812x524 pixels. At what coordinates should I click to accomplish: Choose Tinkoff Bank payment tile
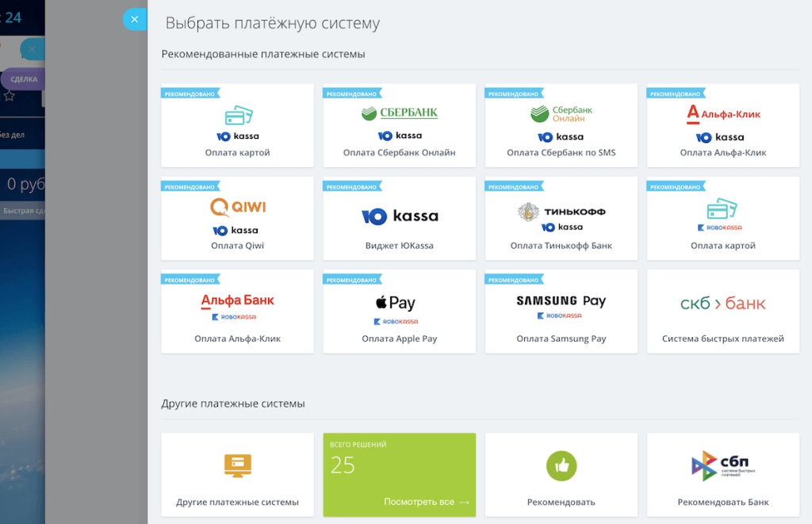[561, 219]
